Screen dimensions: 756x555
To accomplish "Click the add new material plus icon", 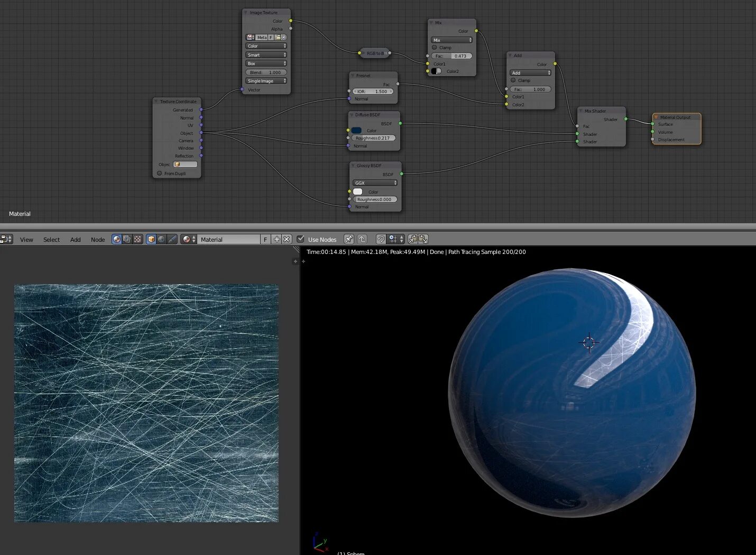I will click(276, 239).
